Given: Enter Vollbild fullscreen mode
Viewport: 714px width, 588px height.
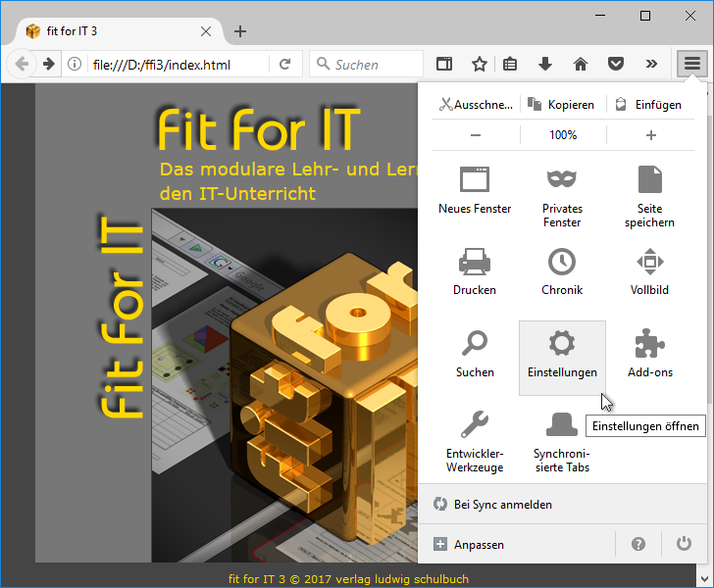Looking at the screenshot, I should 649,270.
